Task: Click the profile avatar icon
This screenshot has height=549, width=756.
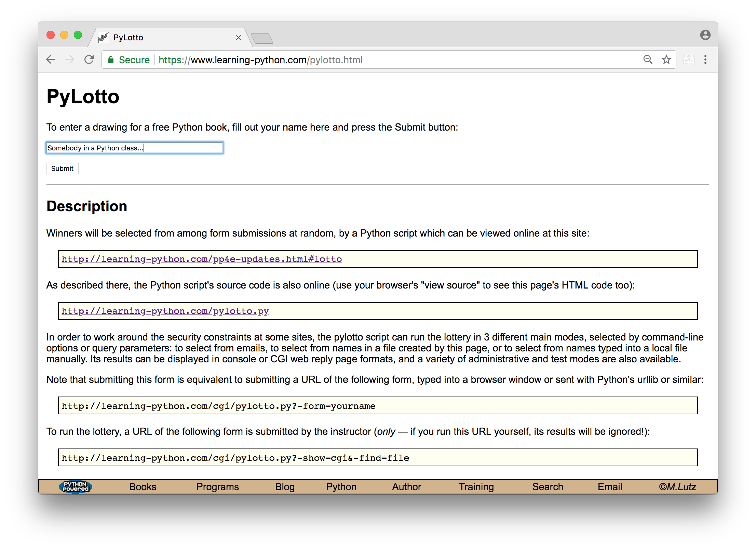Action: coord(705,35)
